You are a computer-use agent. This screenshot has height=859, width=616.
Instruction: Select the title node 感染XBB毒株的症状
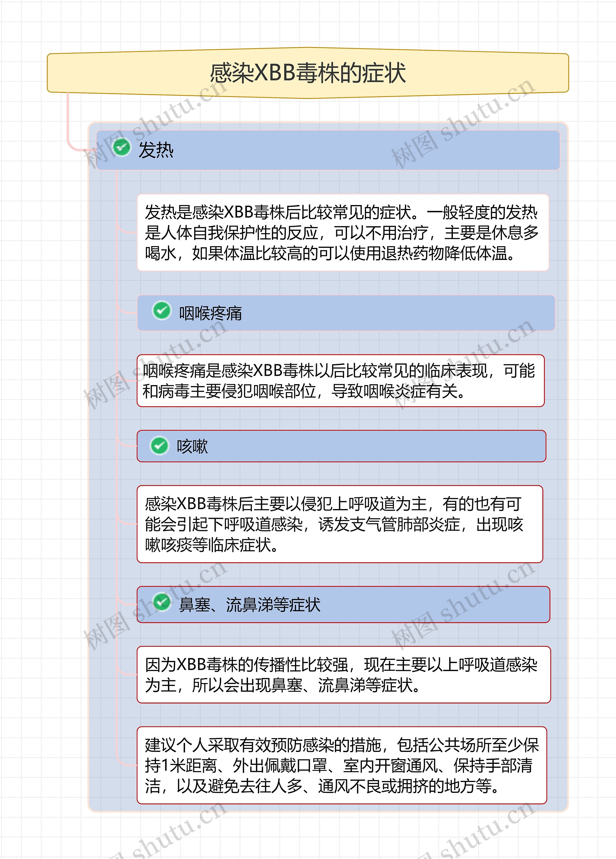tap(308, 73)
